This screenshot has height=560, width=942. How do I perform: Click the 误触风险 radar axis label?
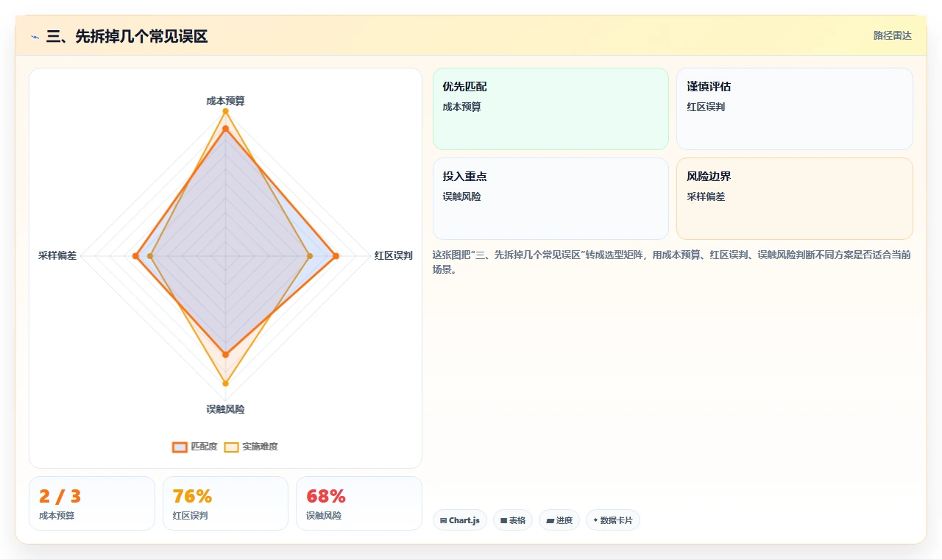[x=225, y=409]
